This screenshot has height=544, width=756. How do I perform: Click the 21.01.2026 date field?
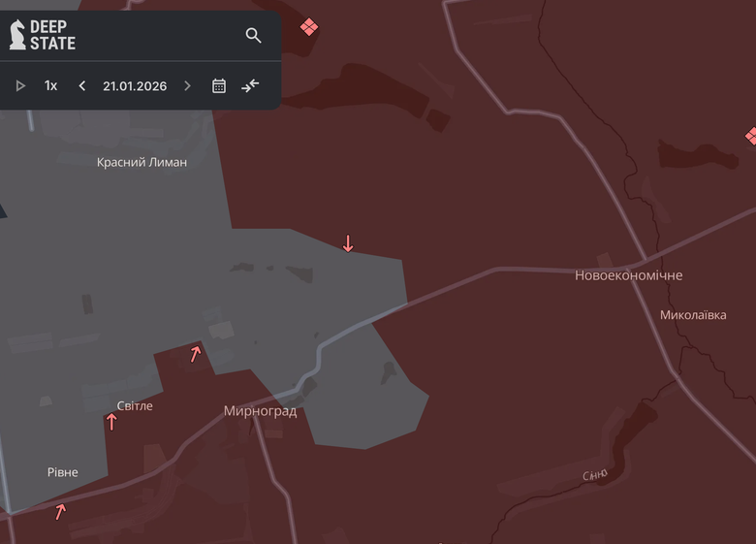[x=135, y=86]
